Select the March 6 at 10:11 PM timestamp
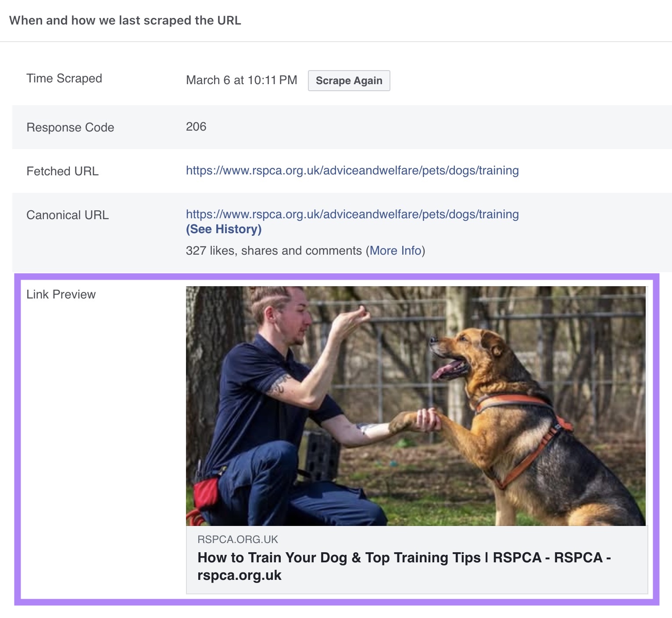Screen dimensions: 672x618 pos(242,80)
